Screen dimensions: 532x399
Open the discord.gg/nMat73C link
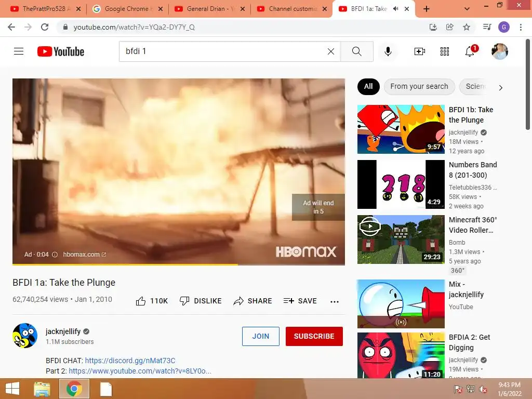coord(130,361)
